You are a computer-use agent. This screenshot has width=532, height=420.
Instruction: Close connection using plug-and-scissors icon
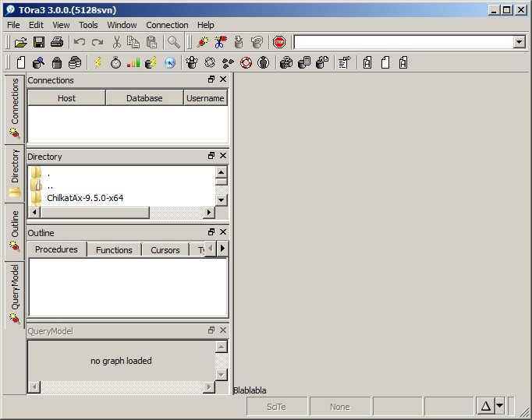click(221, 42)
